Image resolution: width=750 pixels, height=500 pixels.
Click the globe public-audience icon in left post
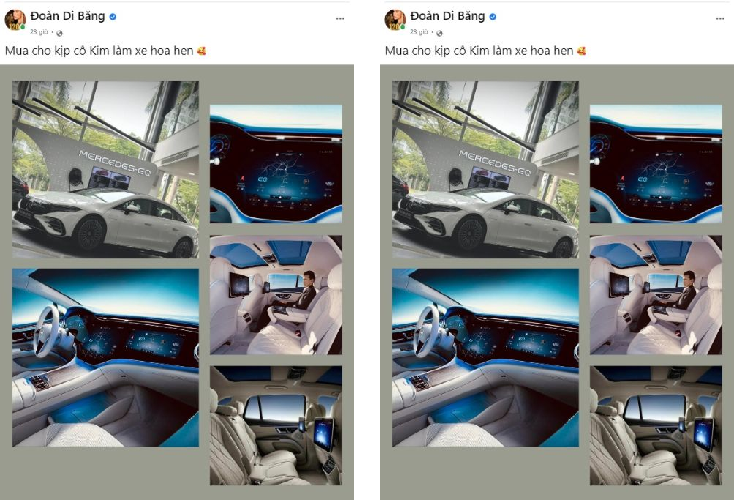click(59, 33)
